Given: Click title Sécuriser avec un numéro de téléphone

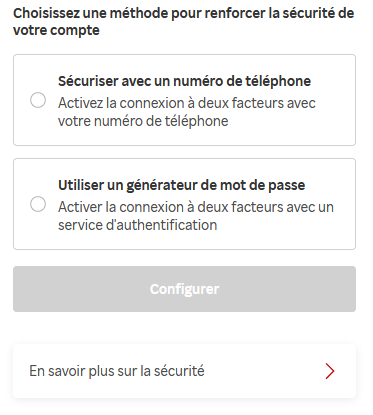Looking at the screenshot, I should pos(184,81).
